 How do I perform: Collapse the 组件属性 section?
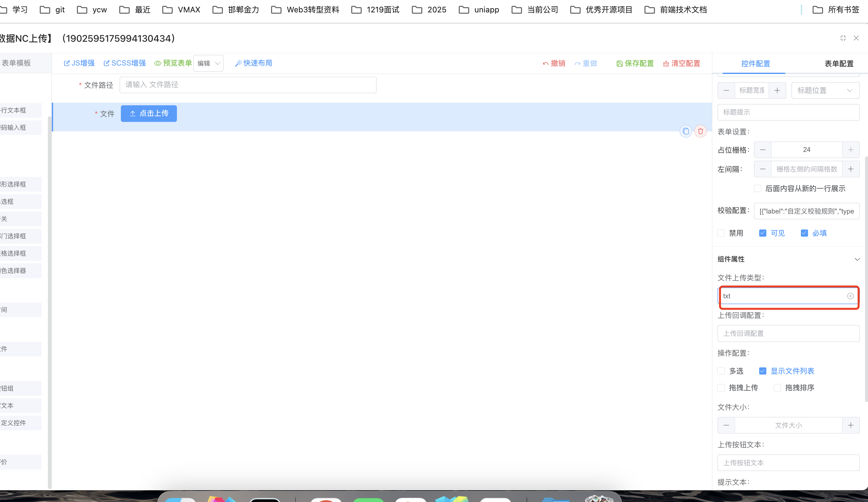(x=857, y=259)
